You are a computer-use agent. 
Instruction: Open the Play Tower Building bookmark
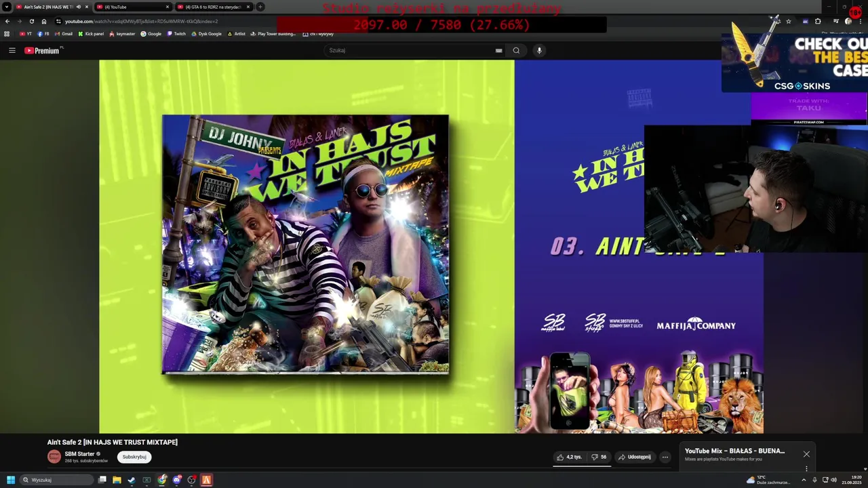[273, 34]
